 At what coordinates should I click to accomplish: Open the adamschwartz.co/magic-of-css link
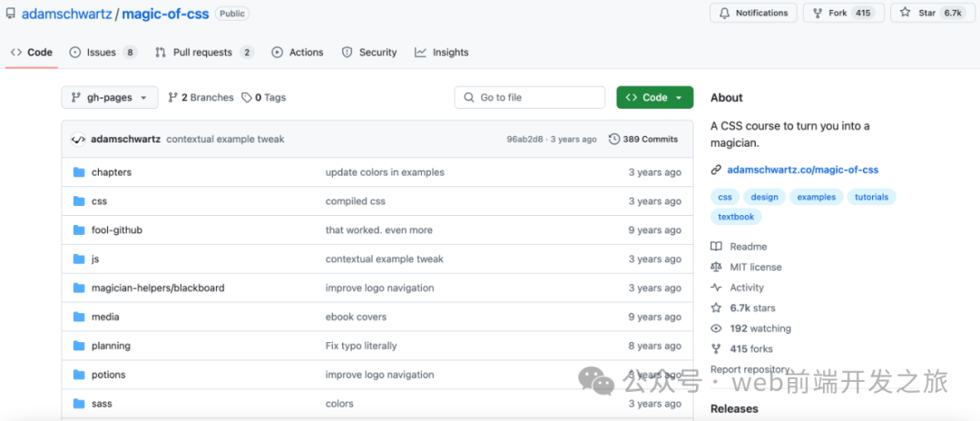[802, 170]
